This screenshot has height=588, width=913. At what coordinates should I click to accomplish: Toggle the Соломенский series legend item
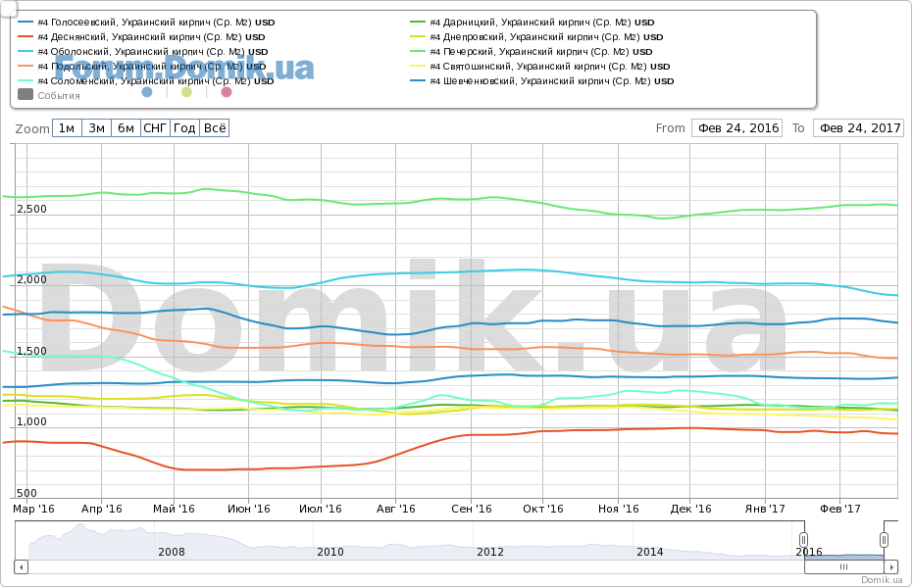(145, 81)
